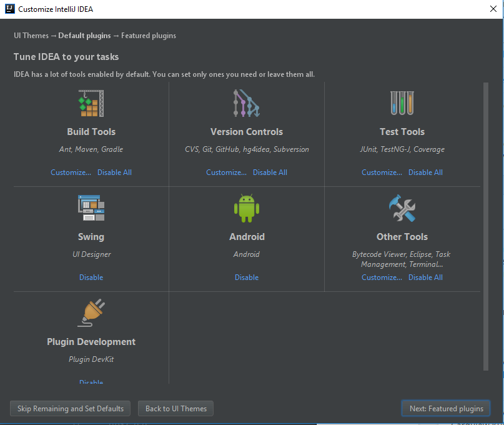
Task: Go back to UI Themes step
Action: tap(176, 409)
